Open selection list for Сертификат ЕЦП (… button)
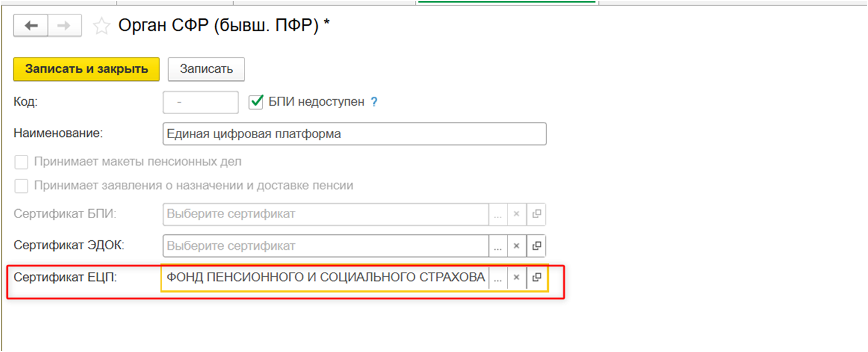Viewport: 868px width, 352px height. (497, 277)
